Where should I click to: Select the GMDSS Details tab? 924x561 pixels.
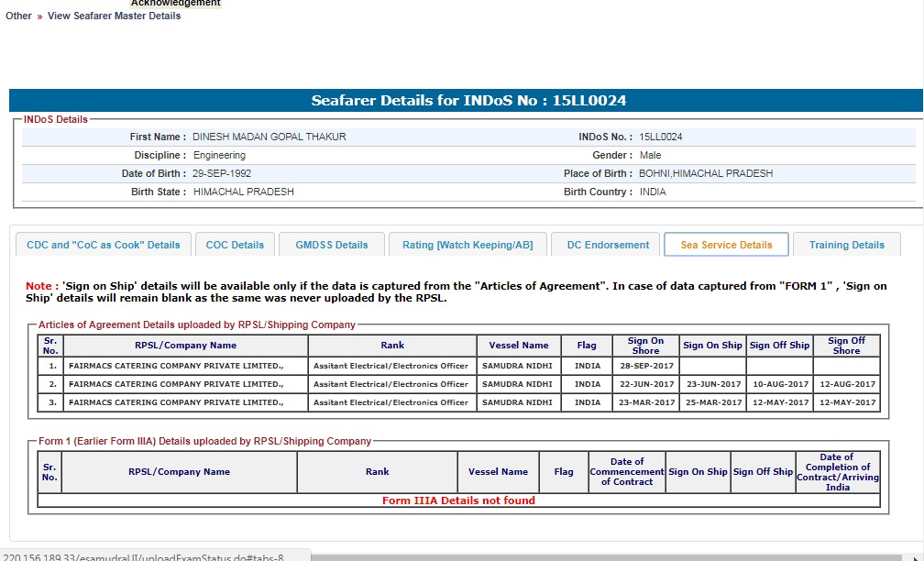[x=331, y=245]
